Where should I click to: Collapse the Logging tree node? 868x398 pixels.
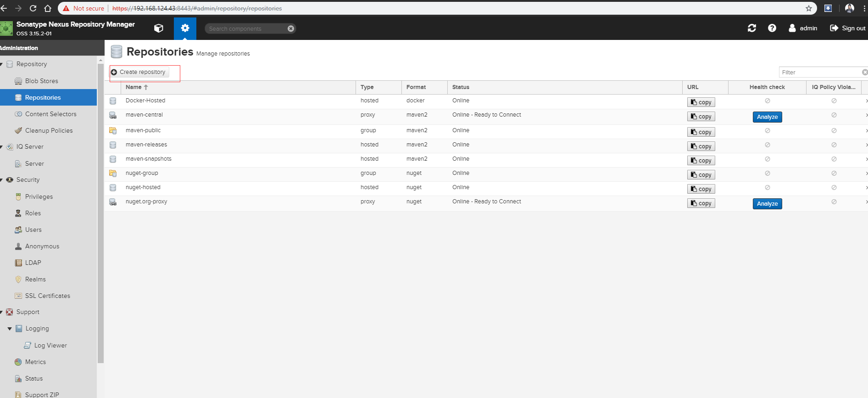10,329
